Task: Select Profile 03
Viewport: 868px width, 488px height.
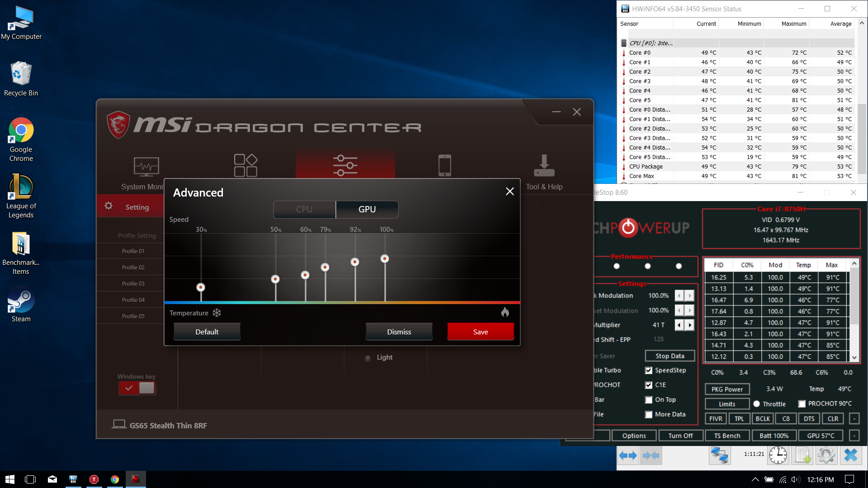Action: [133, 283]
